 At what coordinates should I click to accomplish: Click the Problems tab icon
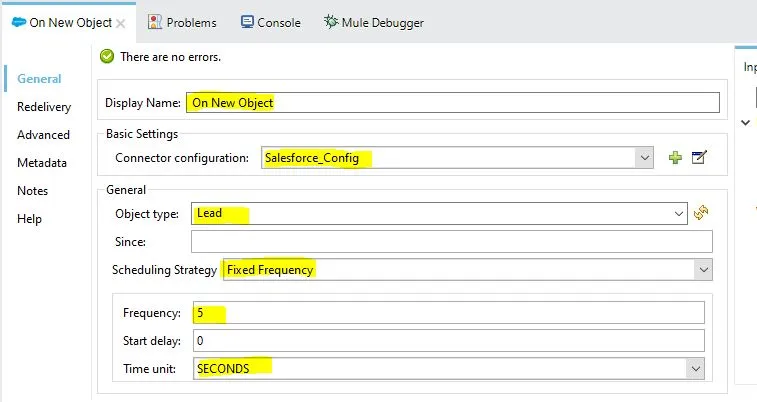[154, 22]
